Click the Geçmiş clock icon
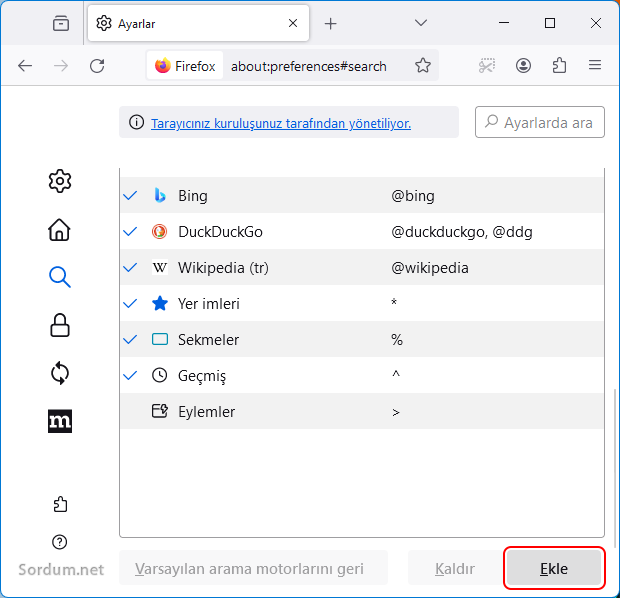 160,375
